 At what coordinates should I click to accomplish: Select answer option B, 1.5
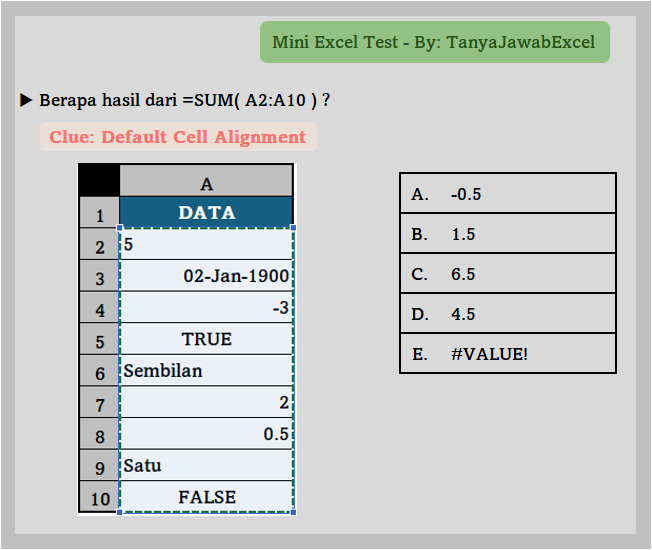(508, 233)
